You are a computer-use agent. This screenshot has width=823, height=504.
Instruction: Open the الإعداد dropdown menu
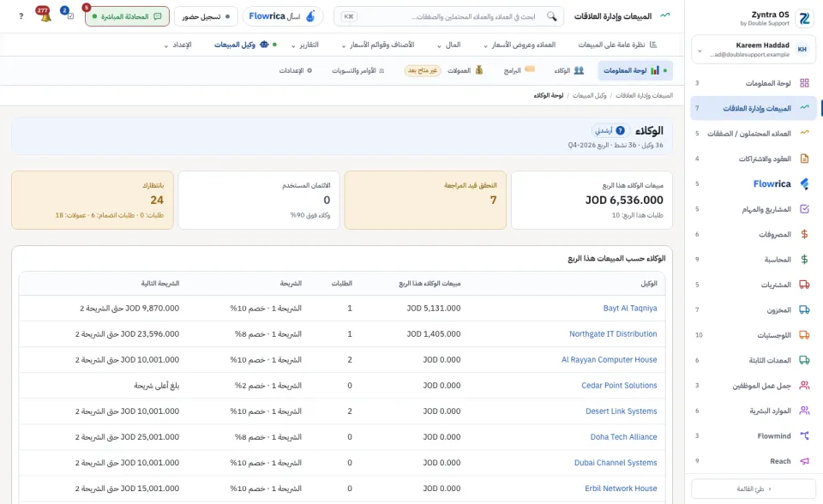178,45
